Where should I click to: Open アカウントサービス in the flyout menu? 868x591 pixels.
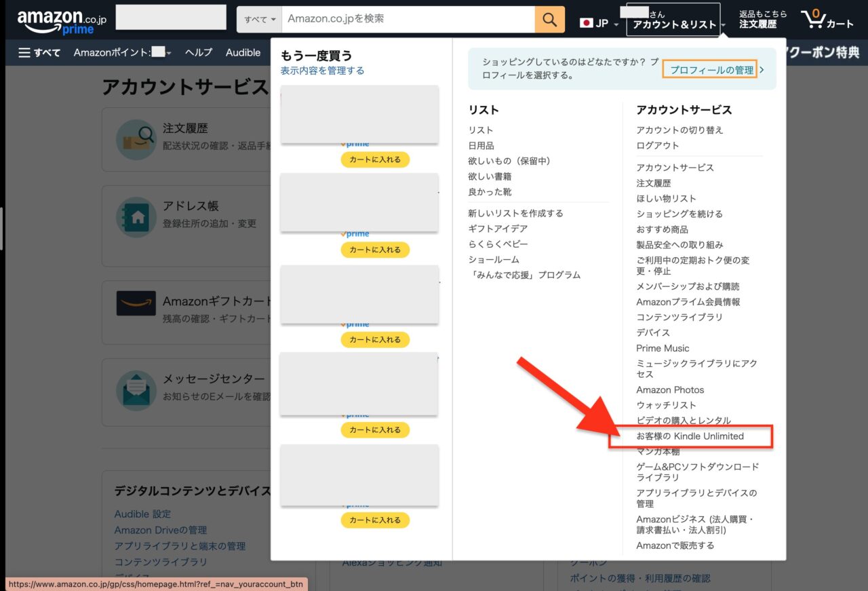(x=675, y=168)
